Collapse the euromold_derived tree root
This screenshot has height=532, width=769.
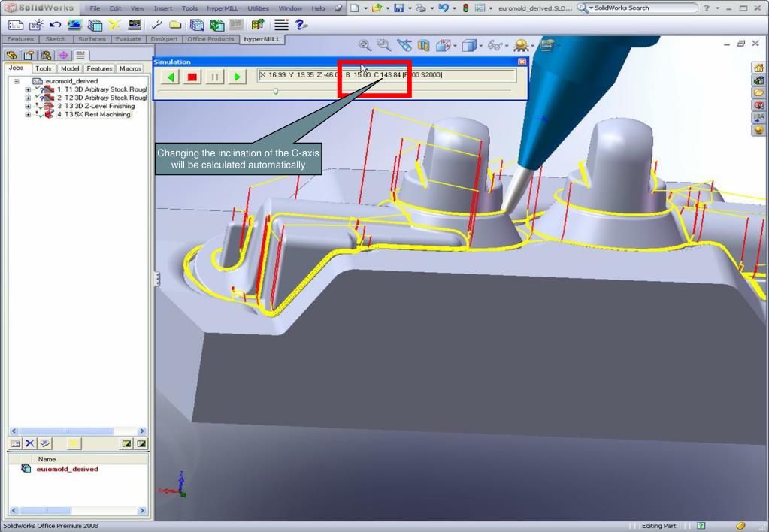point(17,81)
